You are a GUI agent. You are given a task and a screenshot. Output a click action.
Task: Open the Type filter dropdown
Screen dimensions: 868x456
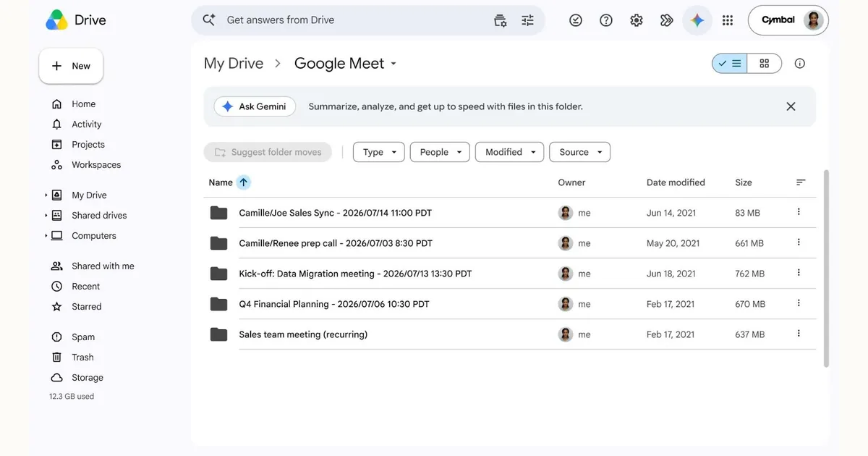[x=379, y=152]
